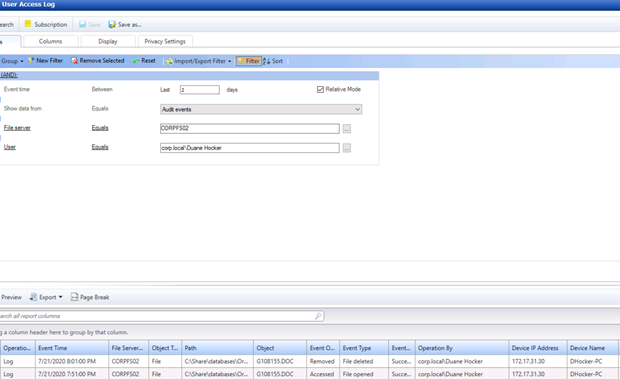The height and width of the screenshot is (379, 620).
Task: Add a New Filter
Action: pyautogui.click(x=45, y=61)
